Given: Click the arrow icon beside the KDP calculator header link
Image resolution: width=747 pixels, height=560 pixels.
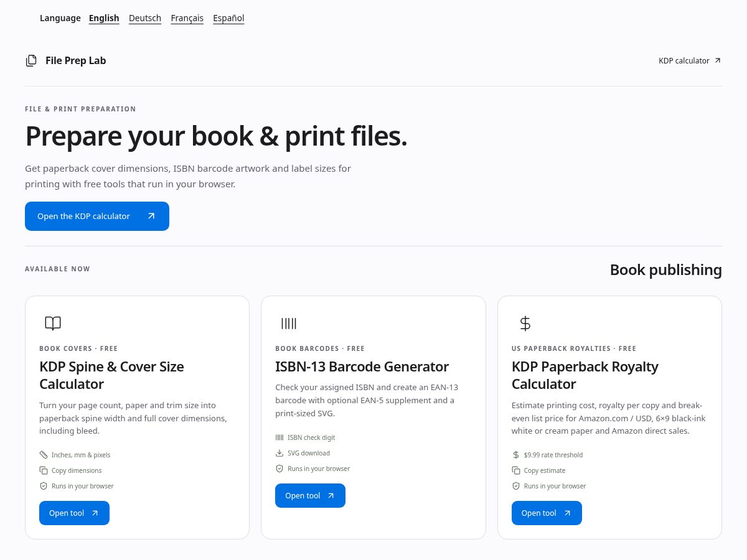Looking at the screenshot, I should 717,60.
